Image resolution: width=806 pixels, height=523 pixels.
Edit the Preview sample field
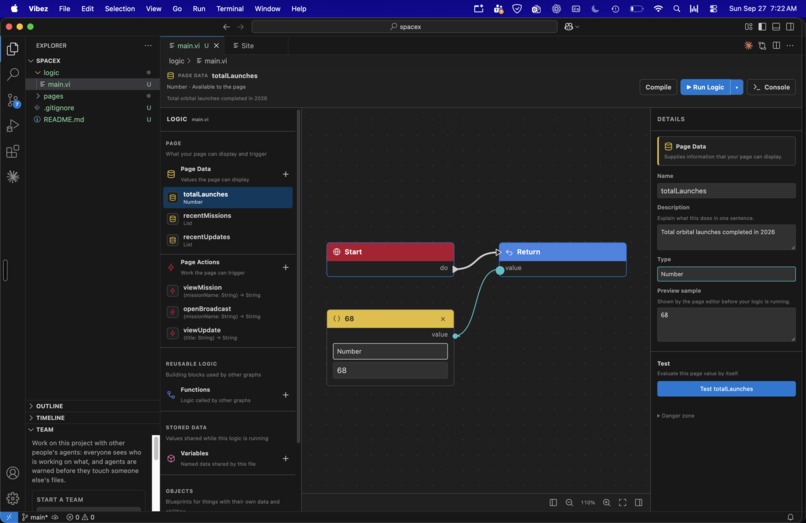(726, 324)
